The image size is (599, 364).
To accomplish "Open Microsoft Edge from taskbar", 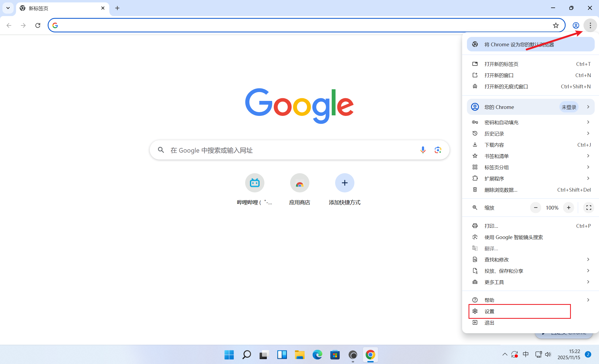I will [317, 355].
